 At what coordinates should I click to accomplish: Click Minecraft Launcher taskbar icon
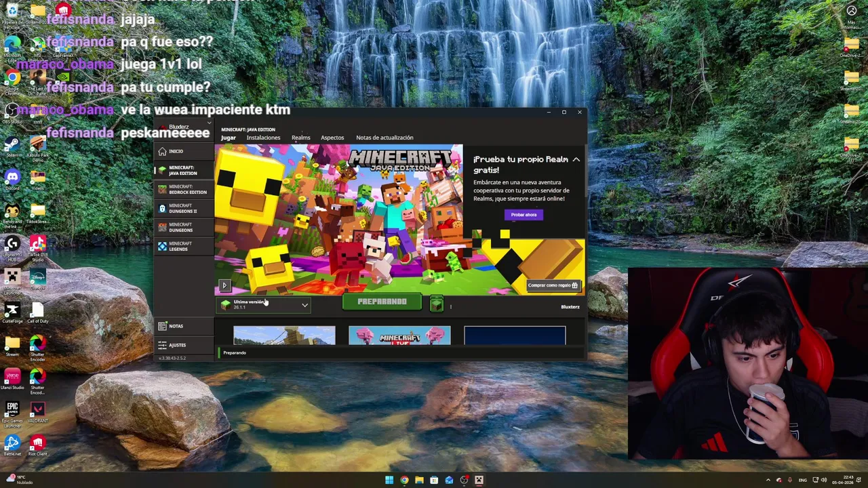479,481
